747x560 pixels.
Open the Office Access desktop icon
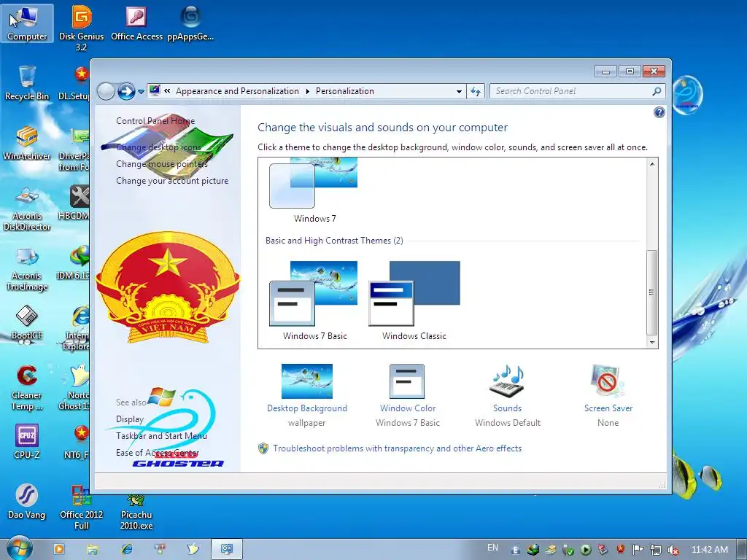tap(136, 23)
